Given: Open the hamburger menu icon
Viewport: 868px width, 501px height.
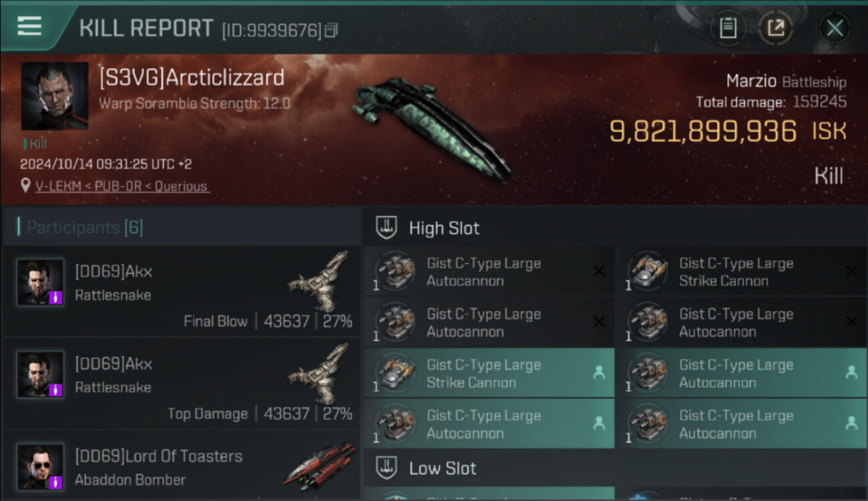Looking at the screenshot, I should coord(29,26).
